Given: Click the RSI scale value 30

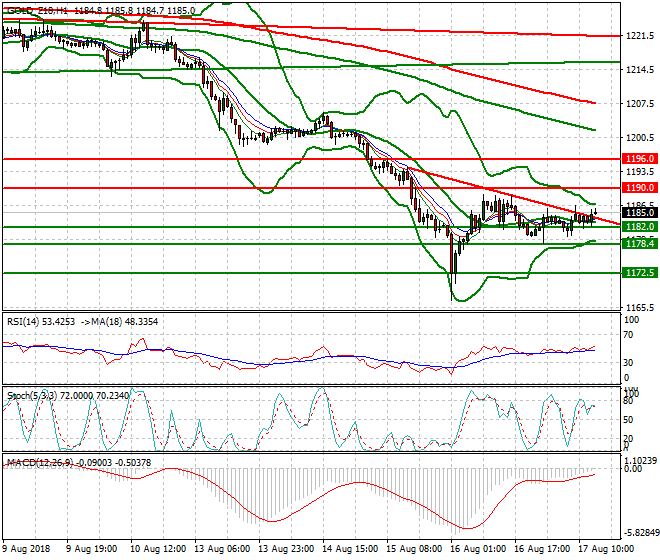Looking at the screenshot, I should 628,363.
